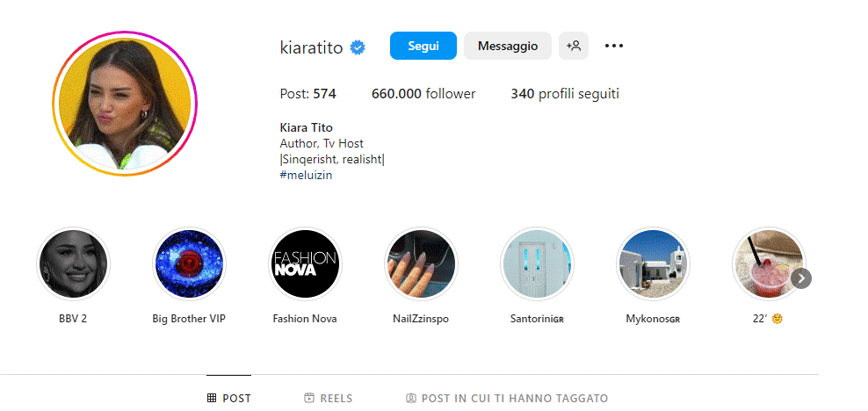Open the NailZzinspo highlight
Screen dimensions: 868x411
pos(421,263)
